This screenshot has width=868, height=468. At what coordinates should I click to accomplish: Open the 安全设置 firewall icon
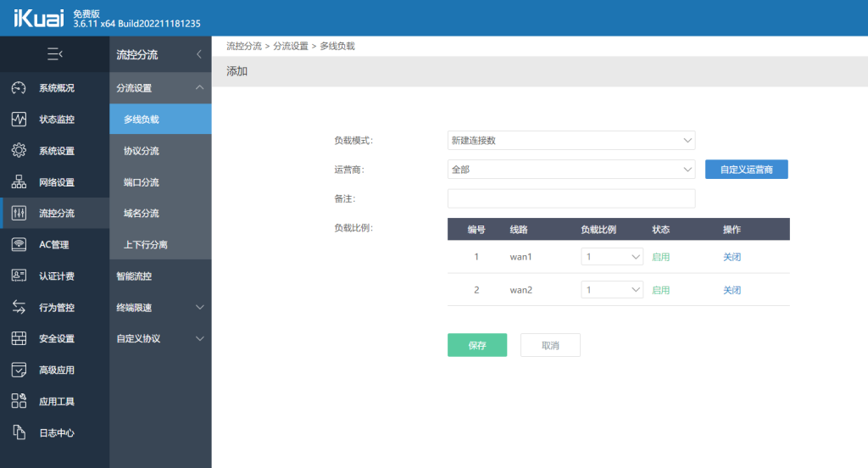[19, 338]
